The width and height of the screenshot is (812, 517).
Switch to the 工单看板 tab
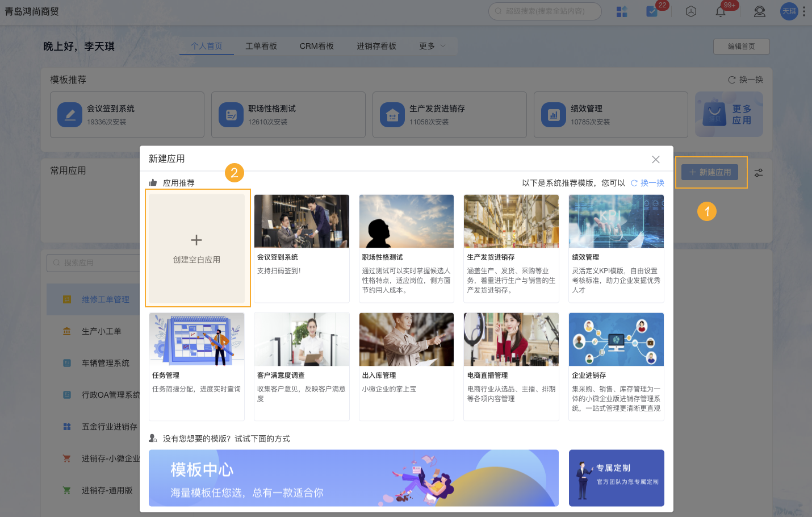261,46
